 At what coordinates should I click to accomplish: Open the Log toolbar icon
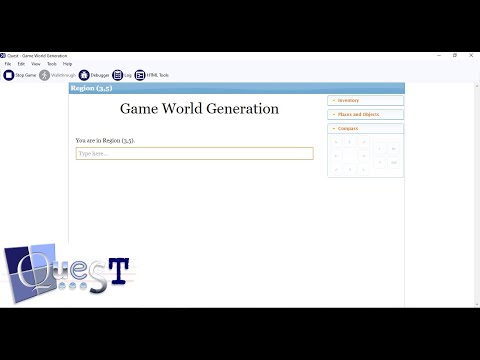tap(118, 75)
